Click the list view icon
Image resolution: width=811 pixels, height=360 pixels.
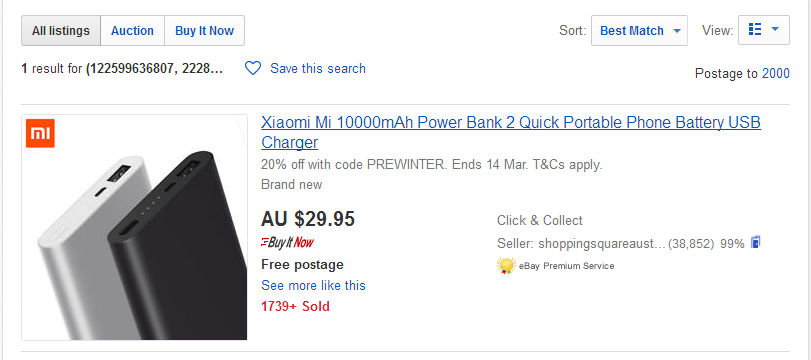[x=755, y=30]
